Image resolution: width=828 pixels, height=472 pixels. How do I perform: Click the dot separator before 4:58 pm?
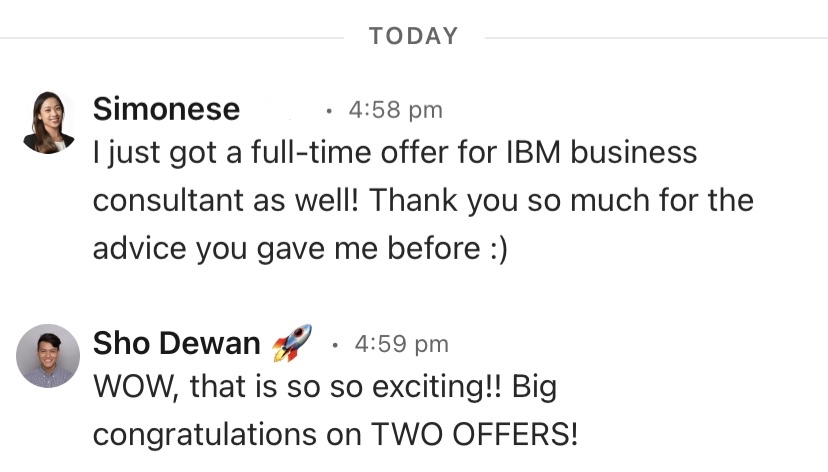point(329,110)
